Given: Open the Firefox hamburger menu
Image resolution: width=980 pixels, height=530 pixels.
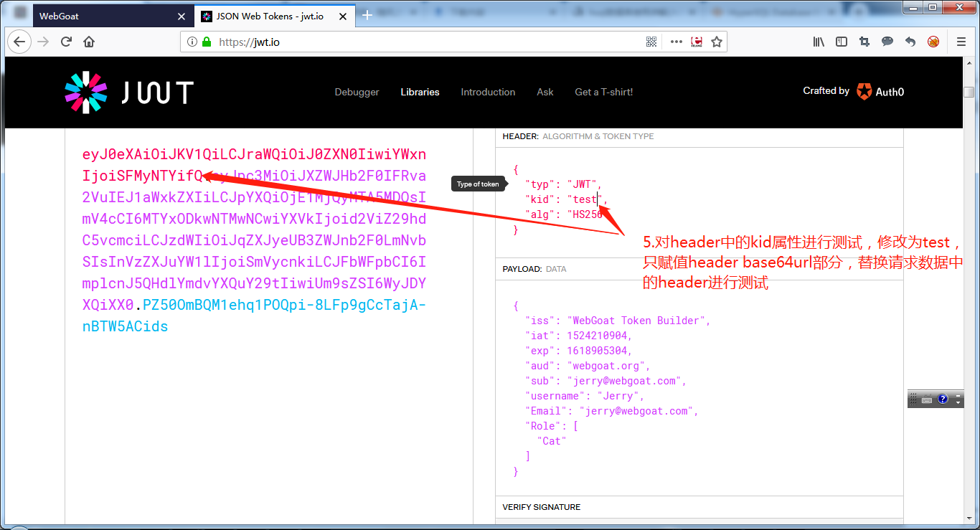Looking at the screenshot, I should pos(962,42).
